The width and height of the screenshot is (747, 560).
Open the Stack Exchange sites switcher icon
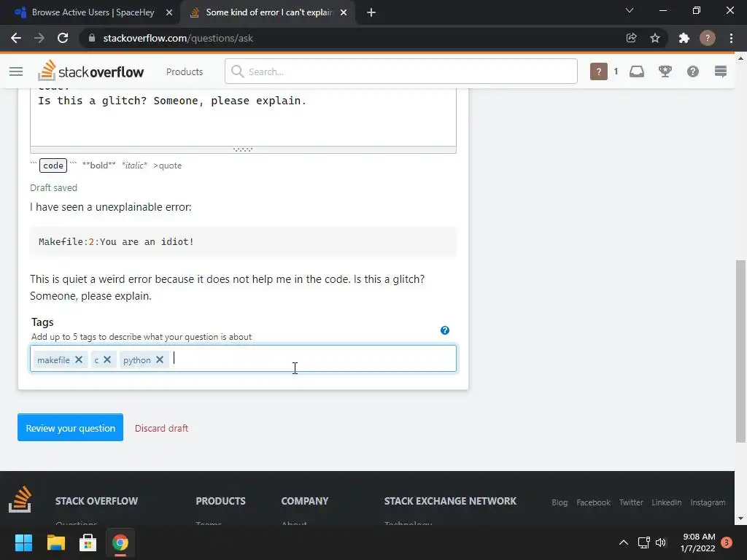pos(720,71)
